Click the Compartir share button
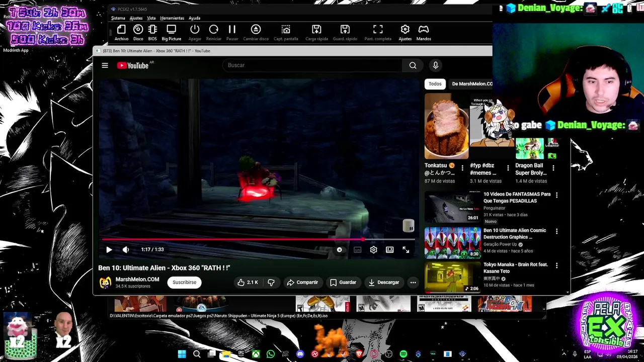644x362 pixels. click(x=302, y=283)
